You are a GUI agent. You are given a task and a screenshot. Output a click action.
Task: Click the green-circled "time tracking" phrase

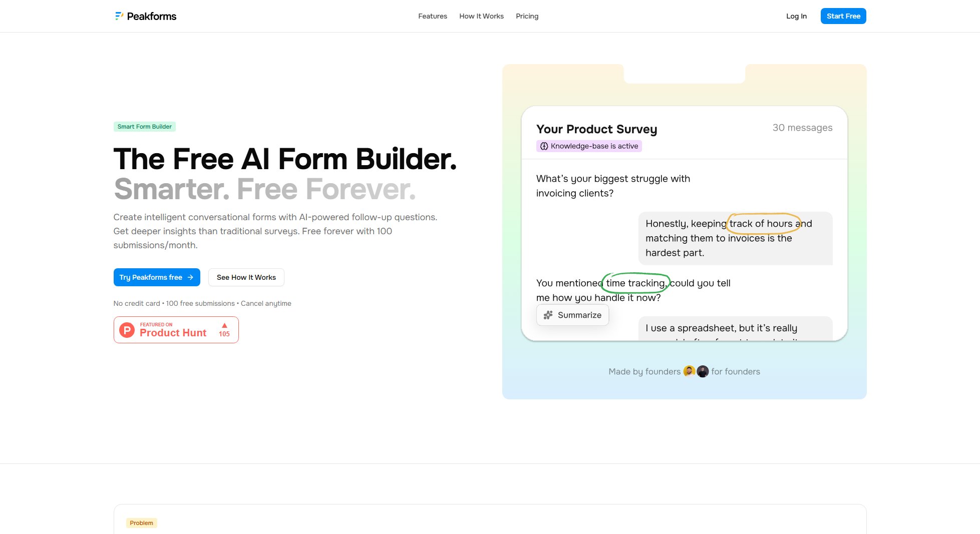tap(635, 283)
